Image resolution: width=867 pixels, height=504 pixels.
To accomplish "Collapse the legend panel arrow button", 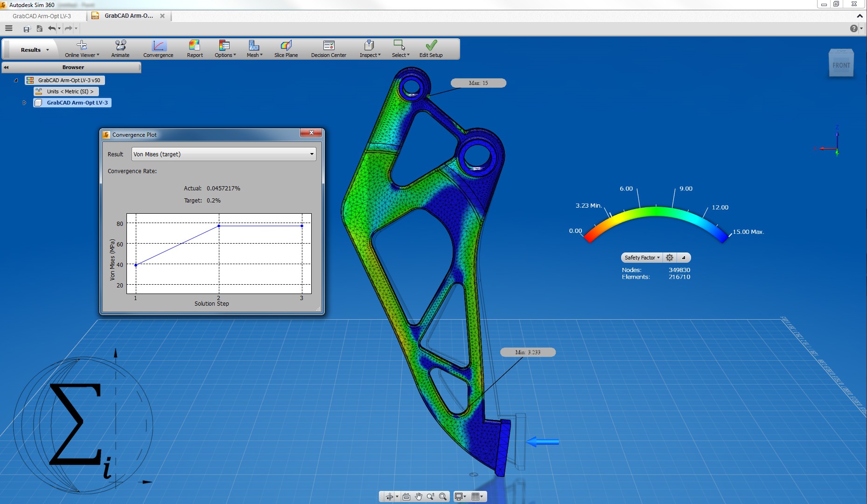I will 683,258.
